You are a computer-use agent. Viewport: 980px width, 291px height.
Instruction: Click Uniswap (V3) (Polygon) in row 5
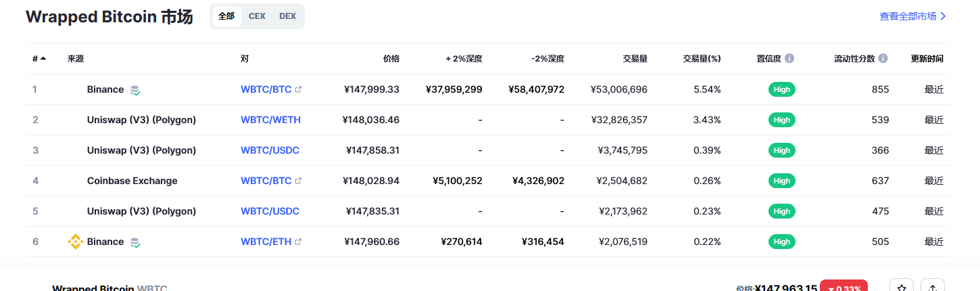[x=141, y=211]
